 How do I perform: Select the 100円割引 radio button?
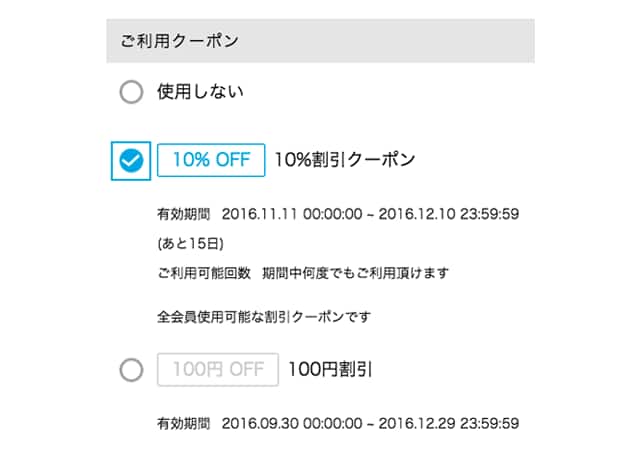(x=131, y=370)
